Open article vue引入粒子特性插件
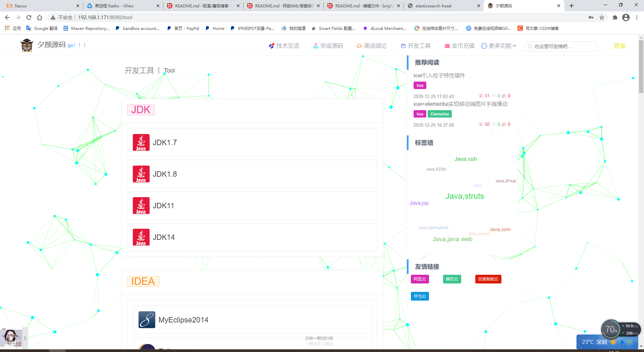Viewport: 644px width, 352px height. click(439, 76)
